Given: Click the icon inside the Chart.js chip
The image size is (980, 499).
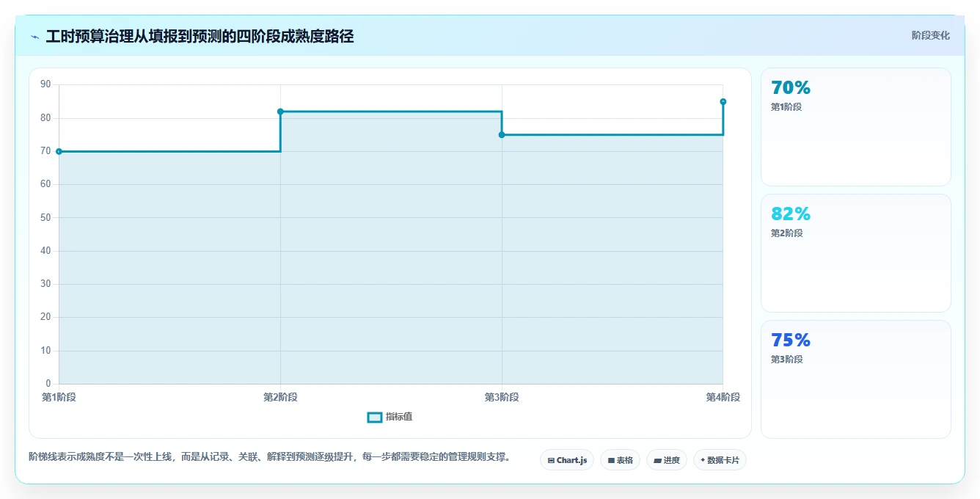Looking at the screenshot, I should click(x=551, y=461).
